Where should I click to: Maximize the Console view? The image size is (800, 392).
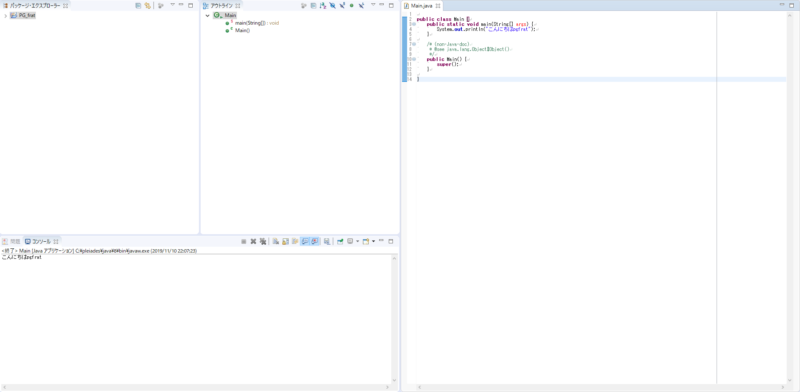[x=391, y=241]
